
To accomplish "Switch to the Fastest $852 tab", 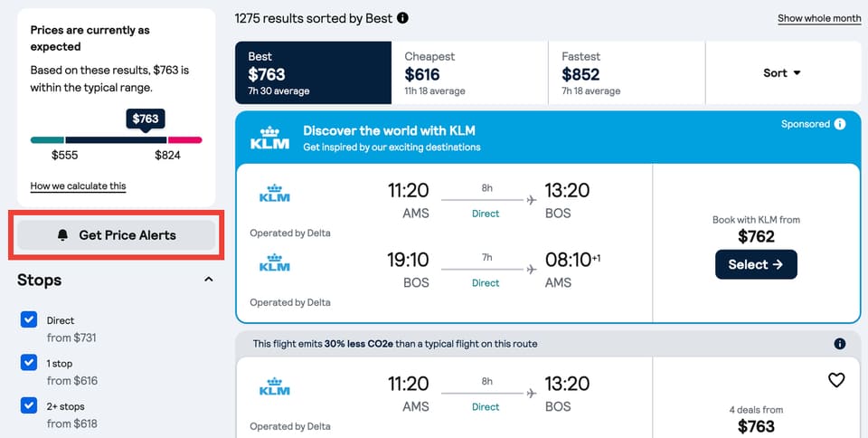I will 627,73.
